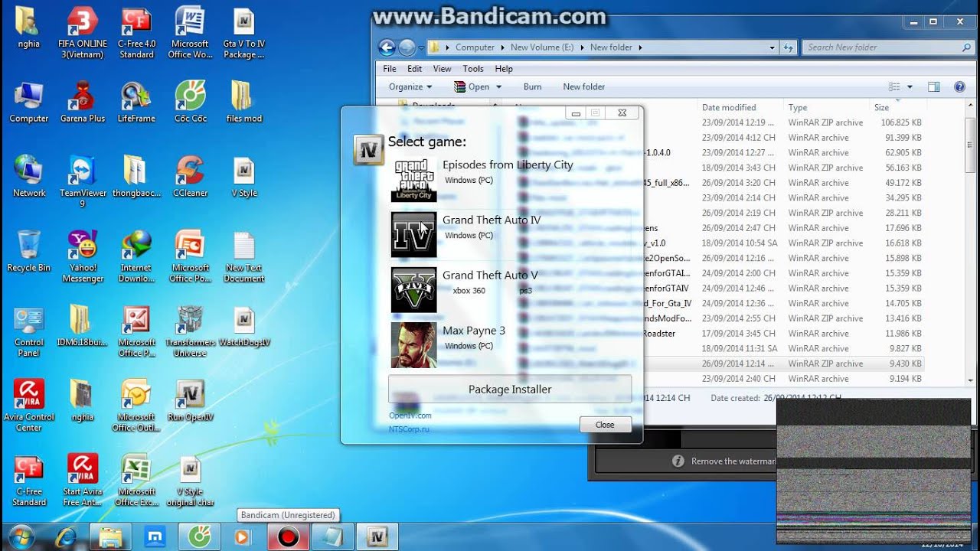Click the Windows Start button
The image size is (980, 551).
coord(21,536)
